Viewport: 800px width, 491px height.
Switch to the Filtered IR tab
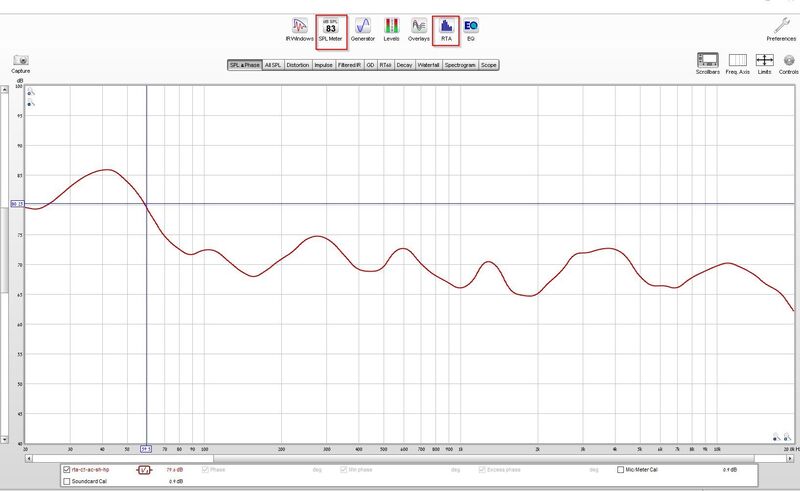pos(349,65)
